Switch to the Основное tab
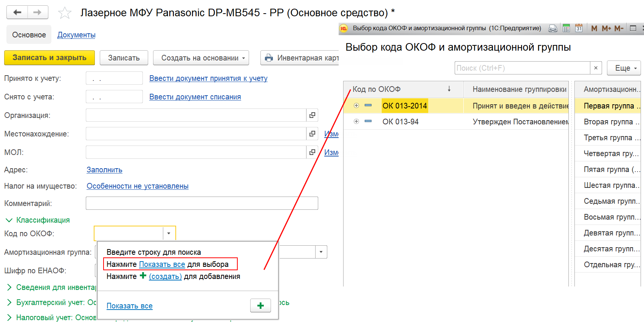The width and height of the screenshot is (644, 333). [x=29, y=35]
